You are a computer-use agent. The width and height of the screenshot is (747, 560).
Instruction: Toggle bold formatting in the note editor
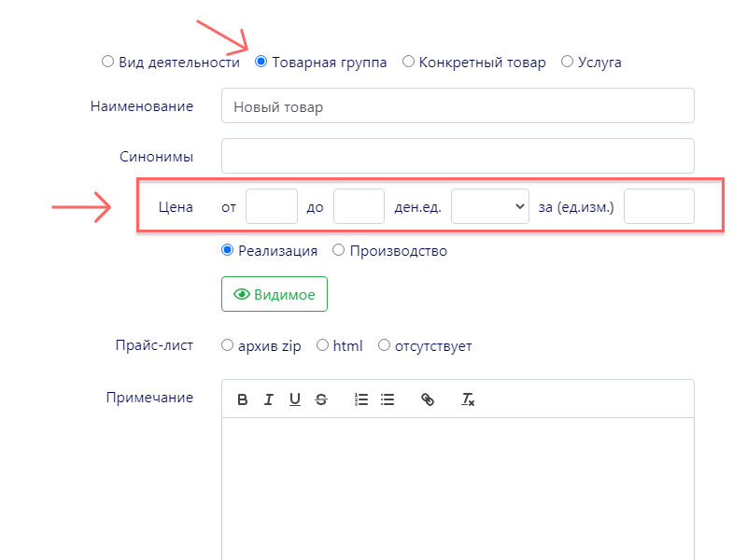point(243,399)
